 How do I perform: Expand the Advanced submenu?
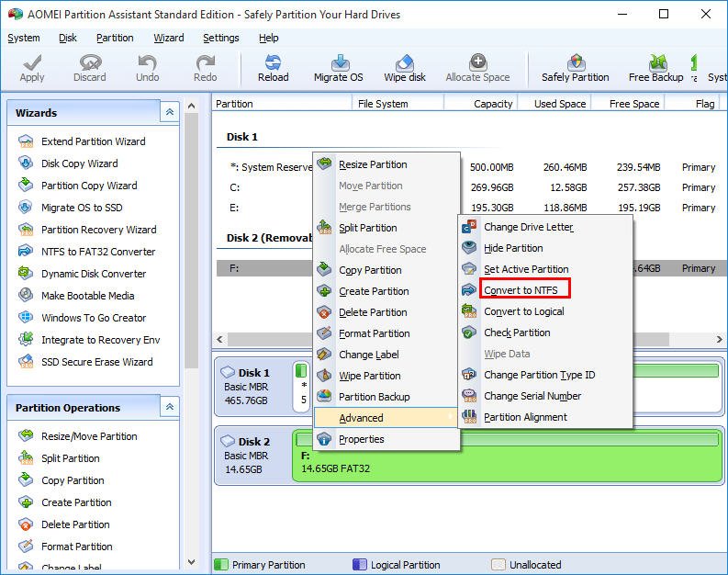(x=386, y=418)
